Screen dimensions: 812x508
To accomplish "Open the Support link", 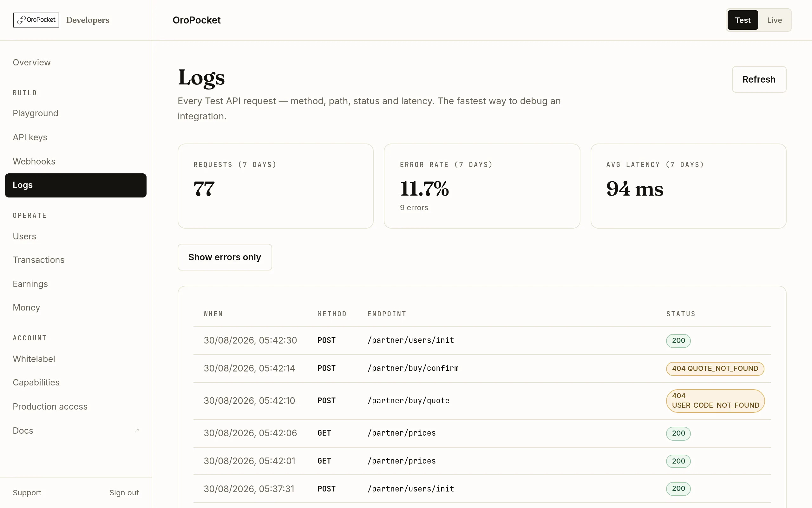I will click(x=27, y=493).
